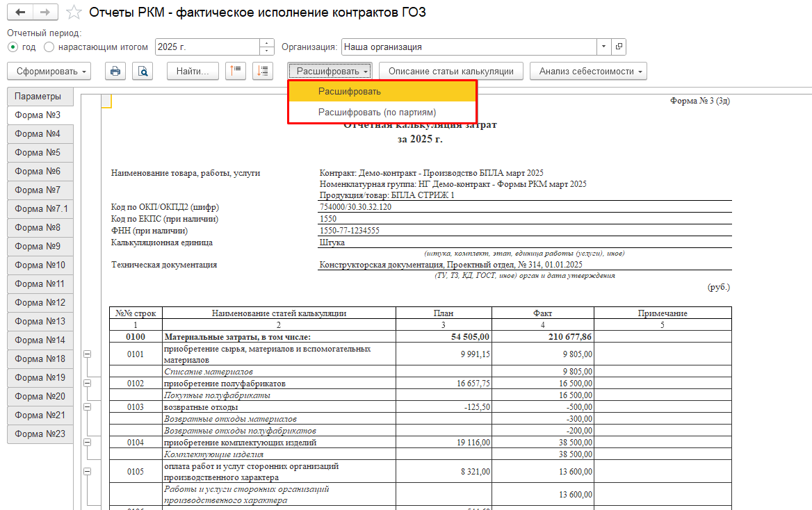Choose the "Расшифровать" menu item
Image resolution: width=812 pixels, height=510 pixels.
(382, 92)
